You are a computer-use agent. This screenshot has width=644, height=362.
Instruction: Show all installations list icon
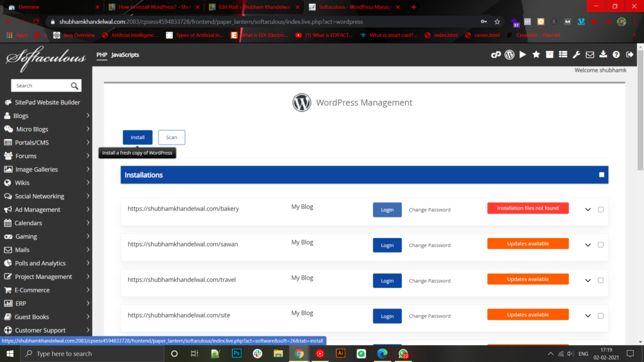563,55
